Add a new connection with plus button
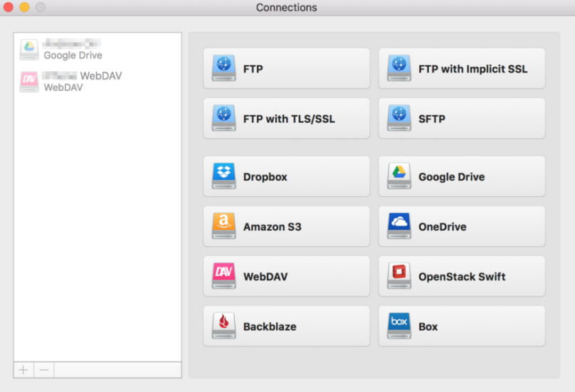The height and width of the screenshot is (392, 575). pos(23,370)
